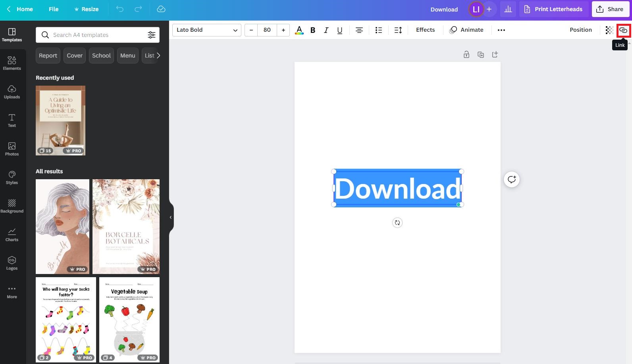
Task: Click the design title Download in header
Action: point(444,10)
